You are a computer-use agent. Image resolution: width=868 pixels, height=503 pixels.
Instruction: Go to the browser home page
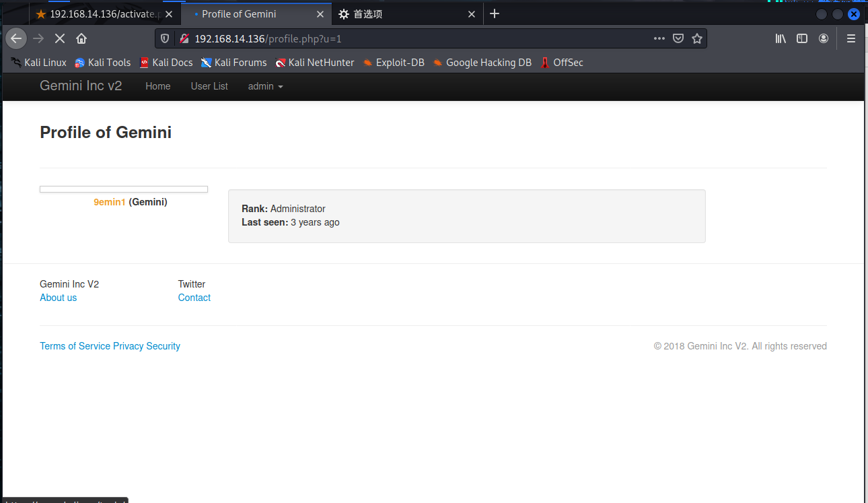click(81, 38)
